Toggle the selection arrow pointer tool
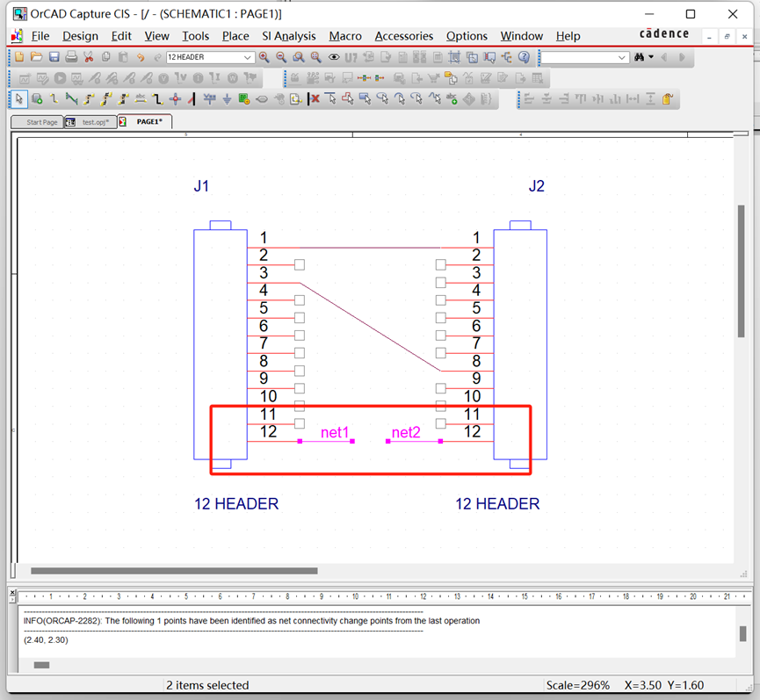Viewport: 760px width, 700px height. pyautogui.click(x=18, y=98)
